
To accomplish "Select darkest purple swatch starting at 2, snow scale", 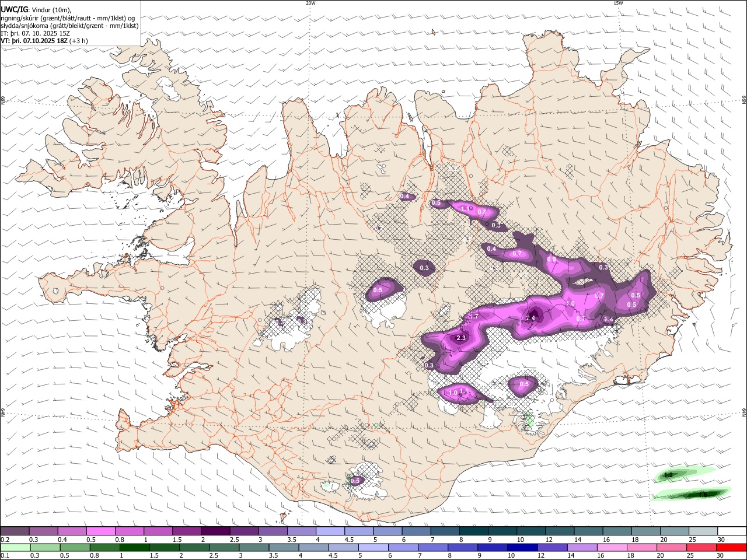I will (215, 531).
